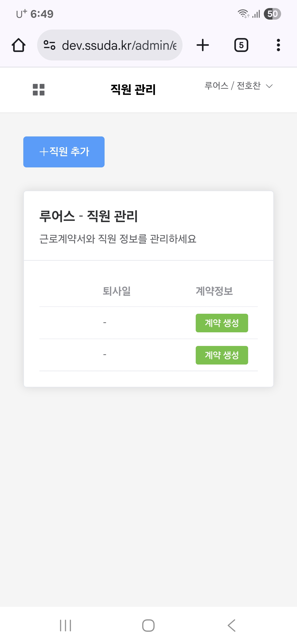Open site settings icon in address bar
This screenshot has height=644, width=297.
49,45
